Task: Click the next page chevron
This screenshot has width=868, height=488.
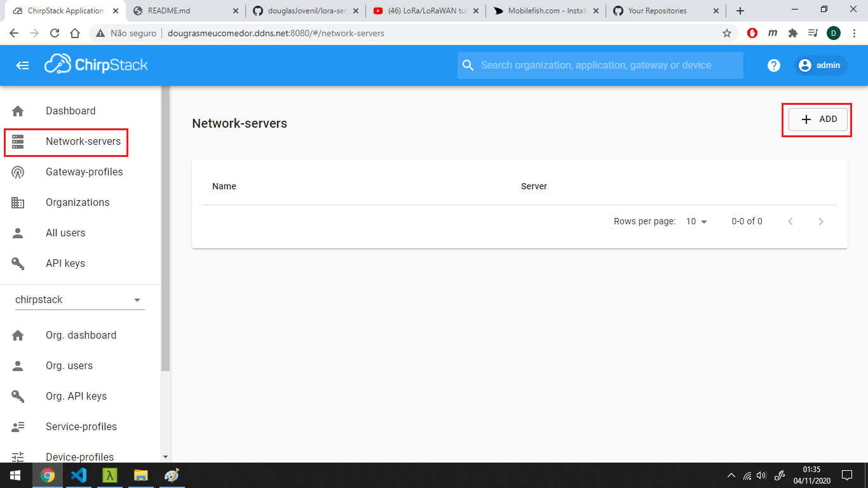Action: click(821, 221)
